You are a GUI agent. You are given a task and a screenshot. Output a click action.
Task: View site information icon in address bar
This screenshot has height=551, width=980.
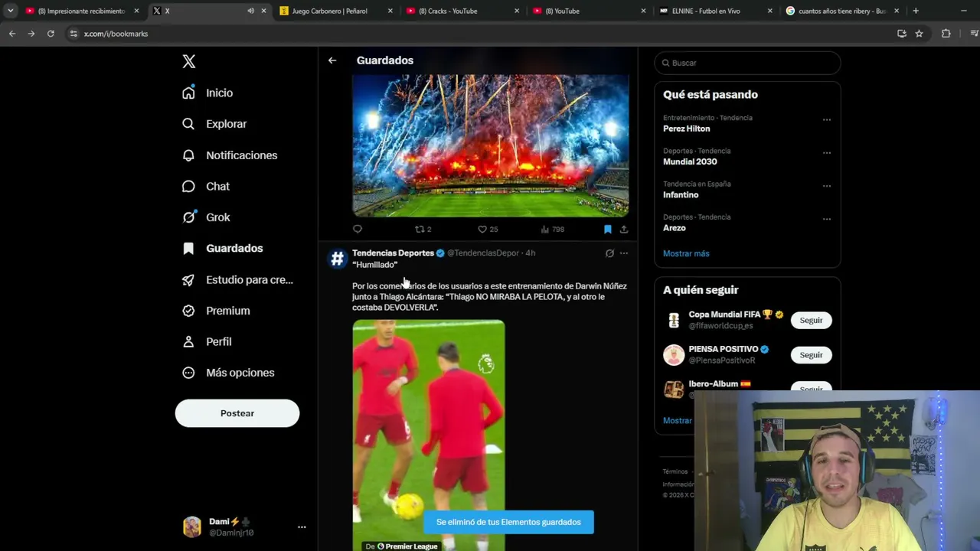[x=73, y=34]
